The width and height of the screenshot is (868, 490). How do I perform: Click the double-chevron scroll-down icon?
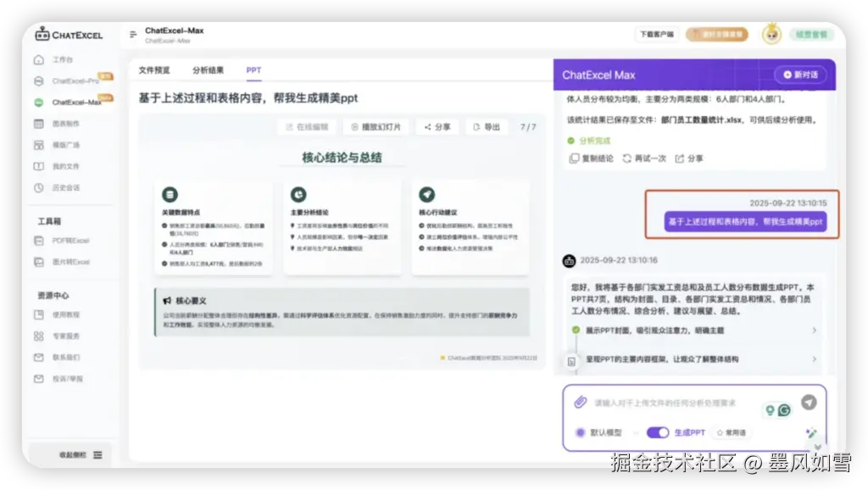click(x=818, y=447)
